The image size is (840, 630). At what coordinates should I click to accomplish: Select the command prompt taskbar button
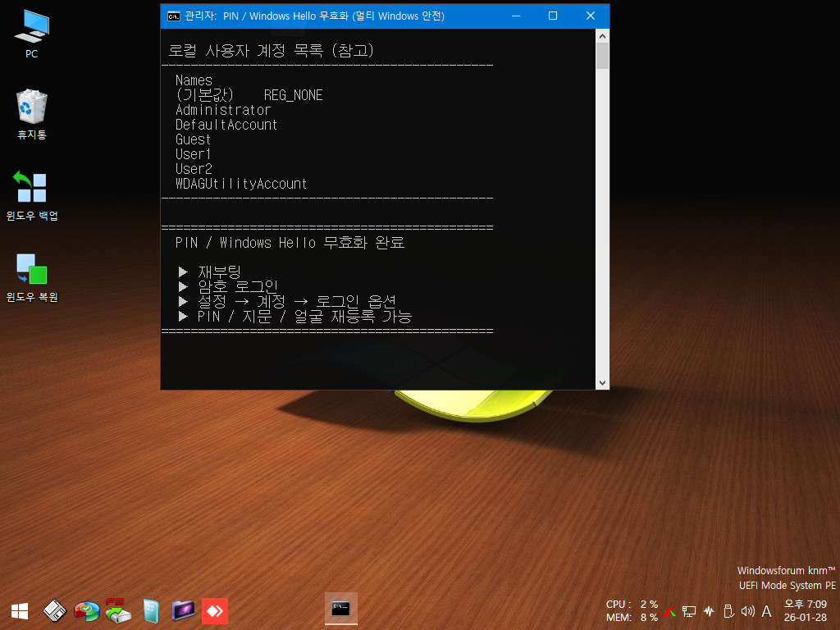340,609
